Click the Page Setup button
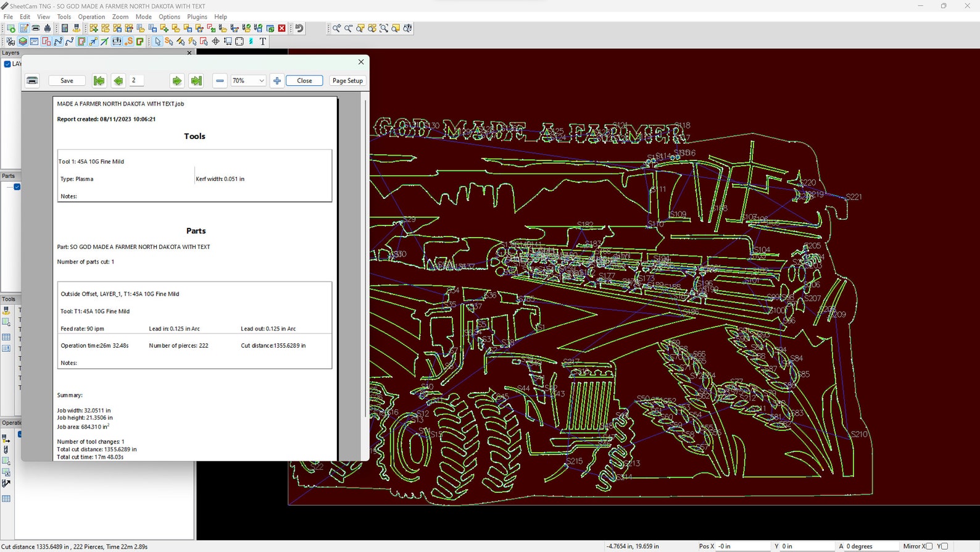This screenshot has height=552, width=980. point(347,81)
